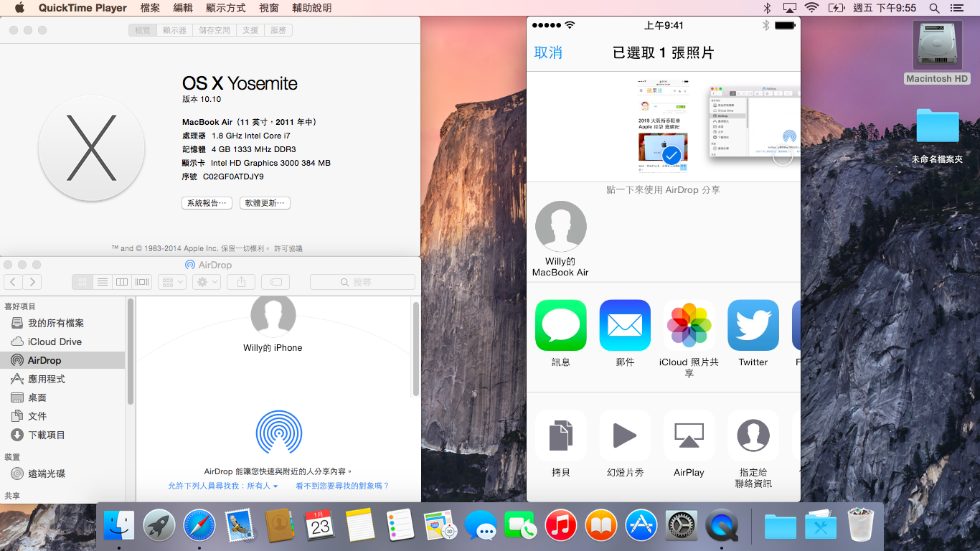
Task: Open iBooks from the Dock
Action: (601, 526)
